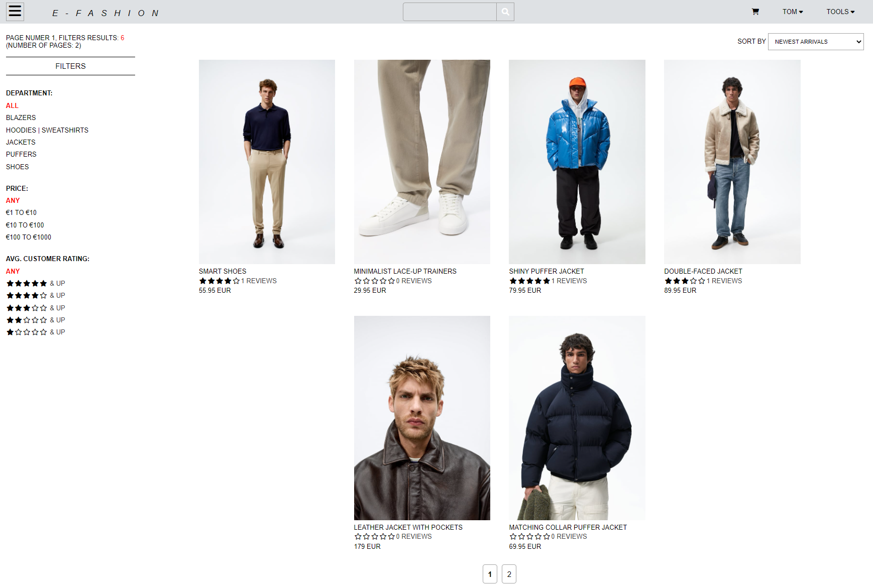The image size is (873, 588).
Task: Open the Shiny Puffer Jacket product link
Action: 547,271
